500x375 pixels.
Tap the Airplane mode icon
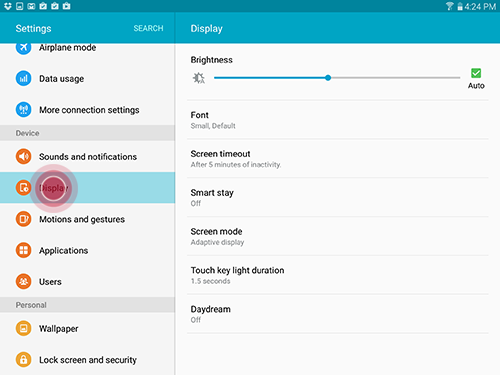pos(23,48)
